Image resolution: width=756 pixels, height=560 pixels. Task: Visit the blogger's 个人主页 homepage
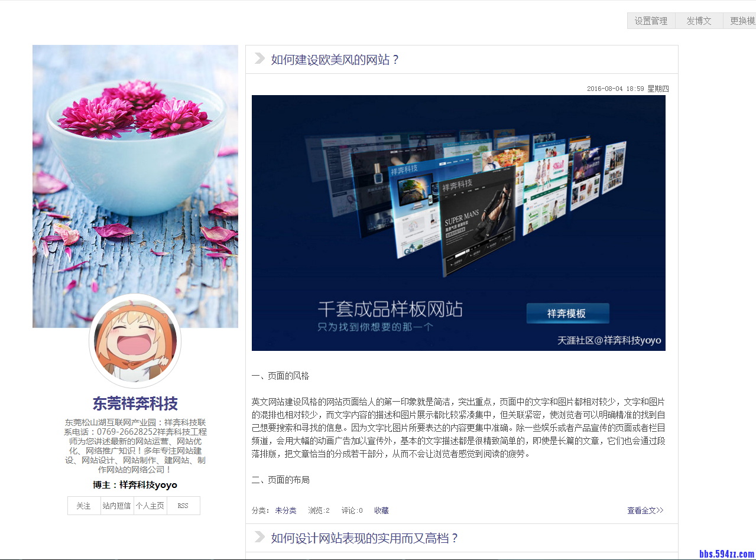pos(150,506)
